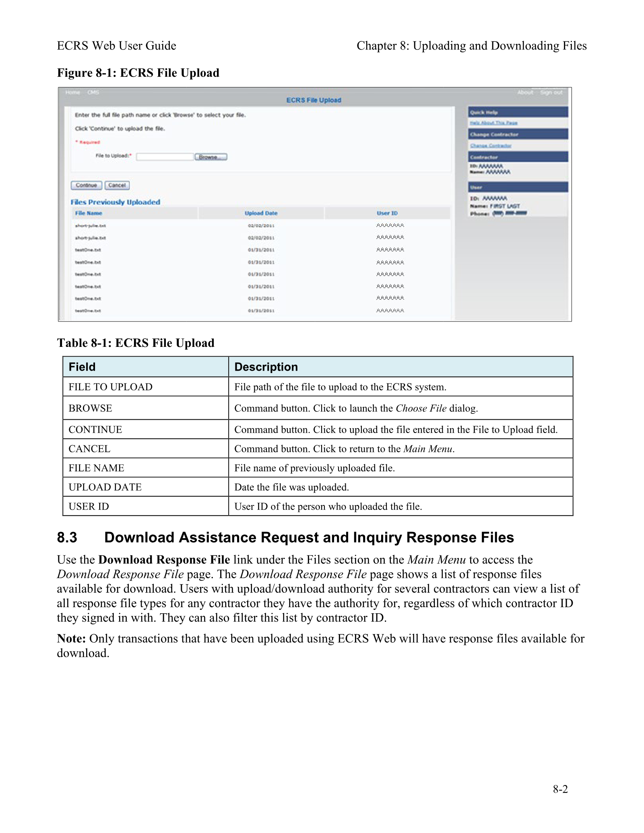The image size is (644, 833).
Task: Click the ECRS File Upload title in the screenshot
Action: coord(314,100)
